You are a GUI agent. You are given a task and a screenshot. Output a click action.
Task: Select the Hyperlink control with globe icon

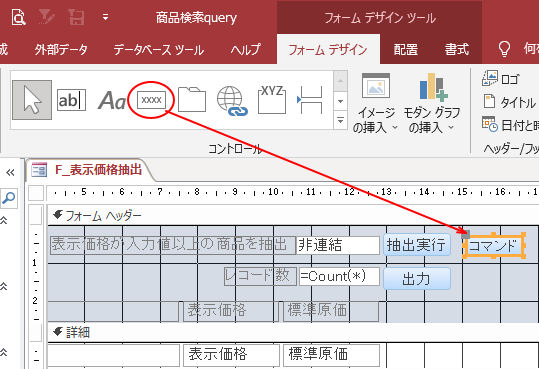click(232, 100)
